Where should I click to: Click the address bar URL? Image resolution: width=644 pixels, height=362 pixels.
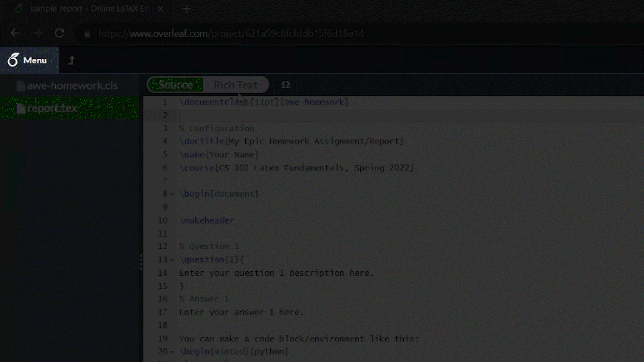230,34
